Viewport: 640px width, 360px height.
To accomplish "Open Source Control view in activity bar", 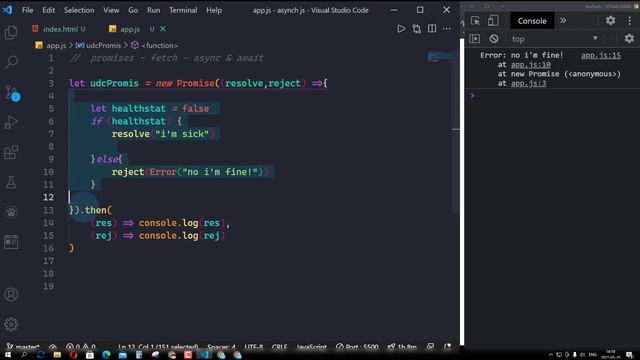I will 11,93.
